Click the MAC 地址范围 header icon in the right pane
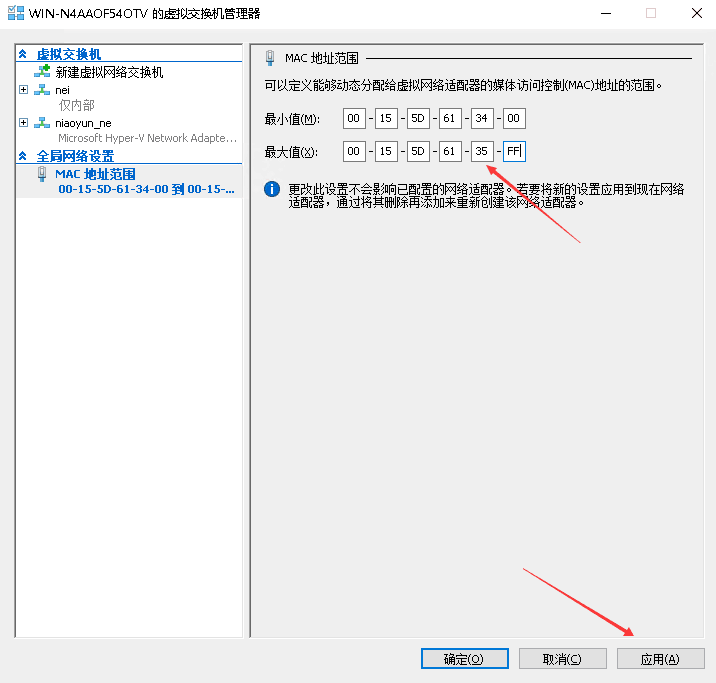Screen dimensions: 716x683 [x=270, y=58]
